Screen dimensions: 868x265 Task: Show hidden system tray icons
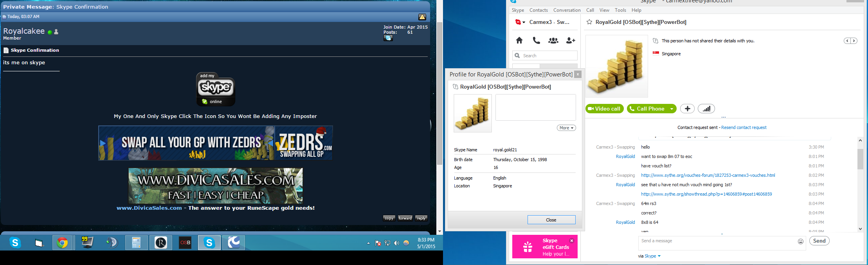click(x=368, y=243)
